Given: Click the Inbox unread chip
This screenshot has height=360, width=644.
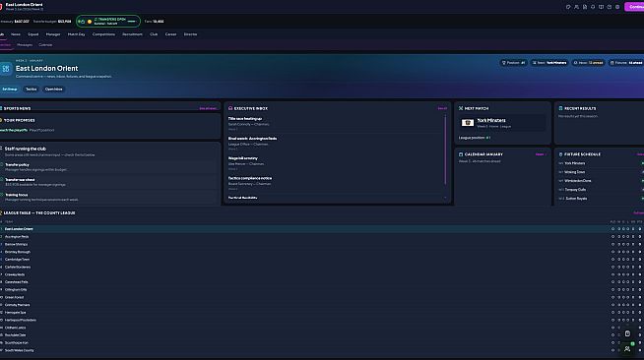Looking at the screenshot, I should (588, 63).
